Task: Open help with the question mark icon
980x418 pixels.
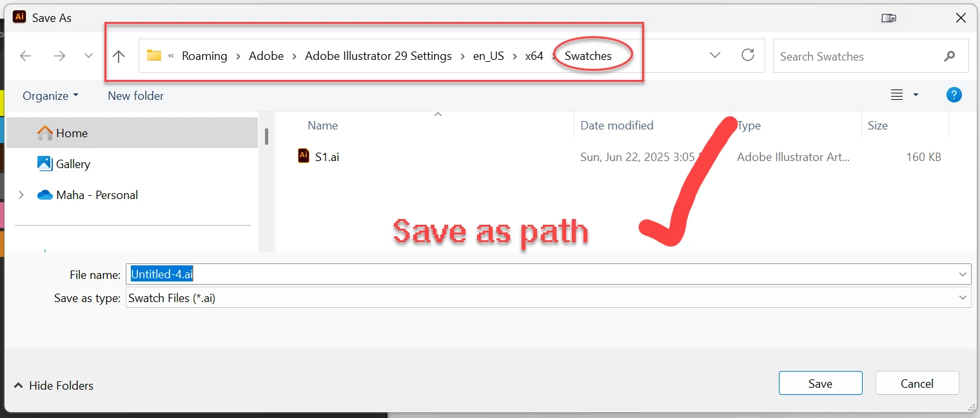Action: [954, 95]
